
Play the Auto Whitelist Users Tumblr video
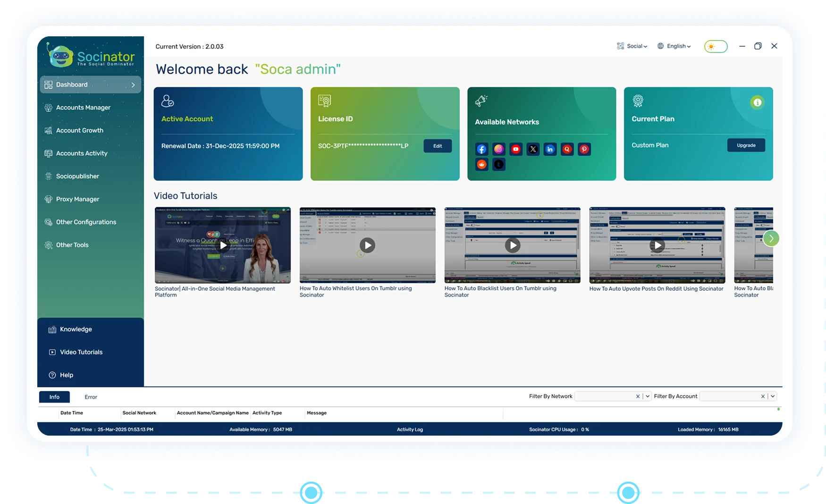(367, 245)
